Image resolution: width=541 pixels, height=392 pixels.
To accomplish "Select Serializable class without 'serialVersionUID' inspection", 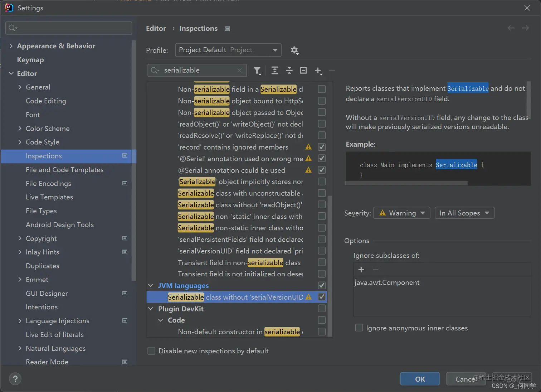I will click(x=237, y=297).
